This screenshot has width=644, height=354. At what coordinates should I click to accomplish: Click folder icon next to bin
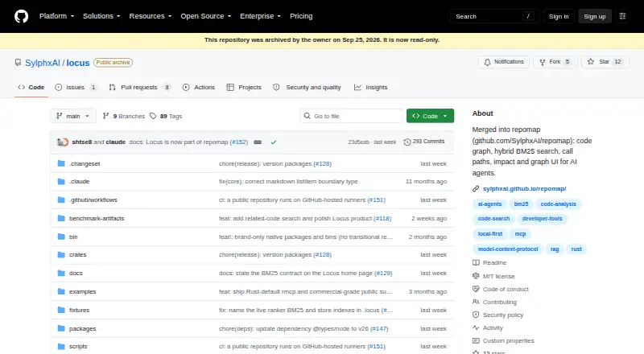[61, 237]
